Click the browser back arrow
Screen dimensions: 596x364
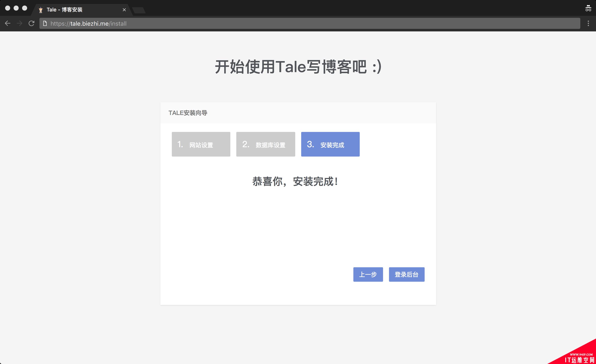(8, 23)
